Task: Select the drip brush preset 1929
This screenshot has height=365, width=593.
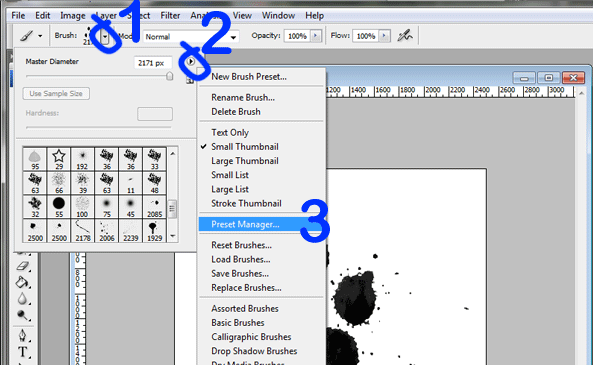Action: [x=154, y=231]
